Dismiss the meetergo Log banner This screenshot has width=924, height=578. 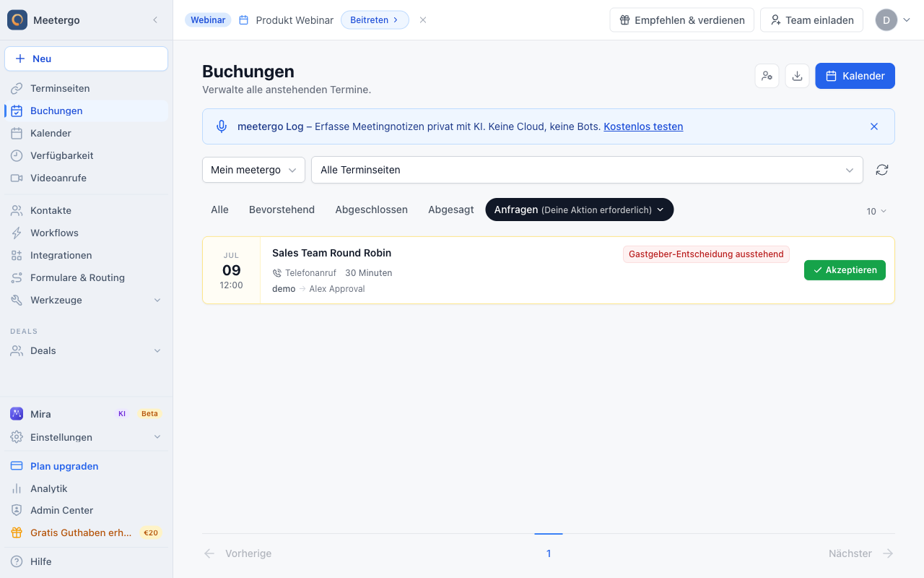click(874, 126)
